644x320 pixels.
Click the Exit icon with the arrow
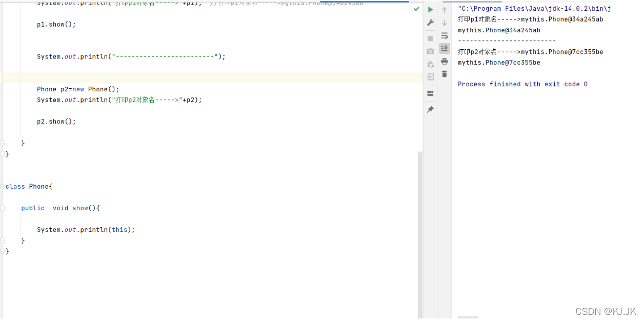pyautogui.click(x=430, y=77)
